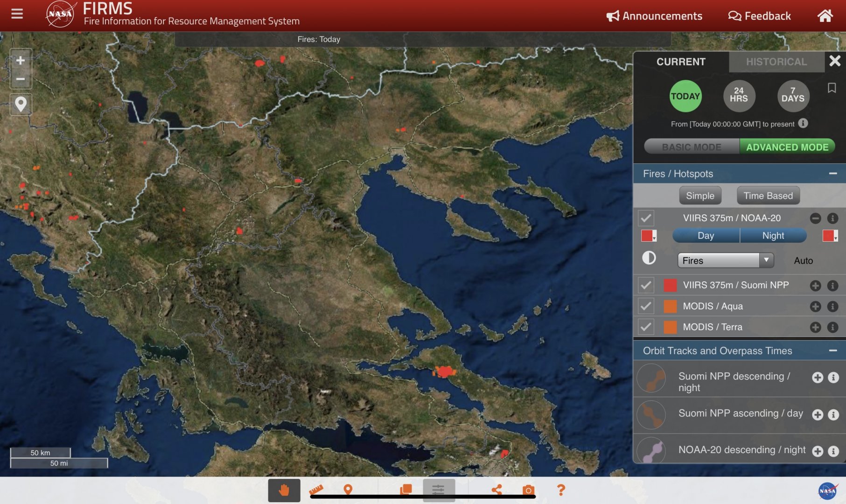
Task: Toggle MODIS / Aqua layer checkbox
Action: (646, 306)
